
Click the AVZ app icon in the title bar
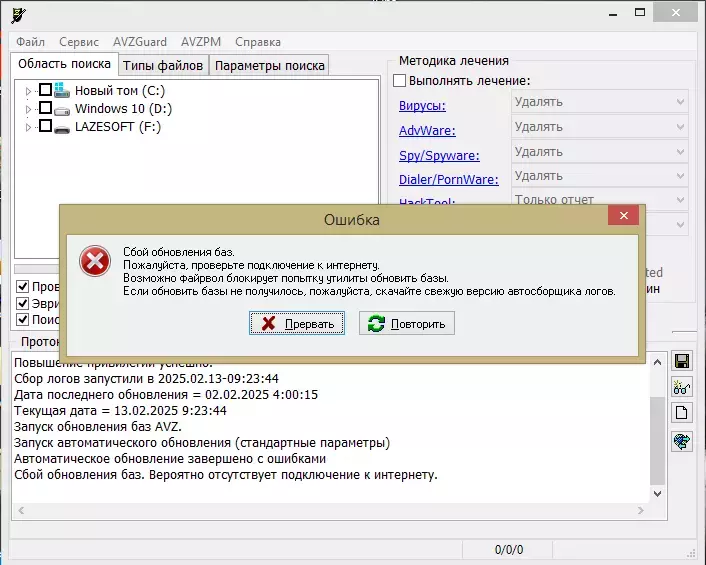tap(18, 16)
